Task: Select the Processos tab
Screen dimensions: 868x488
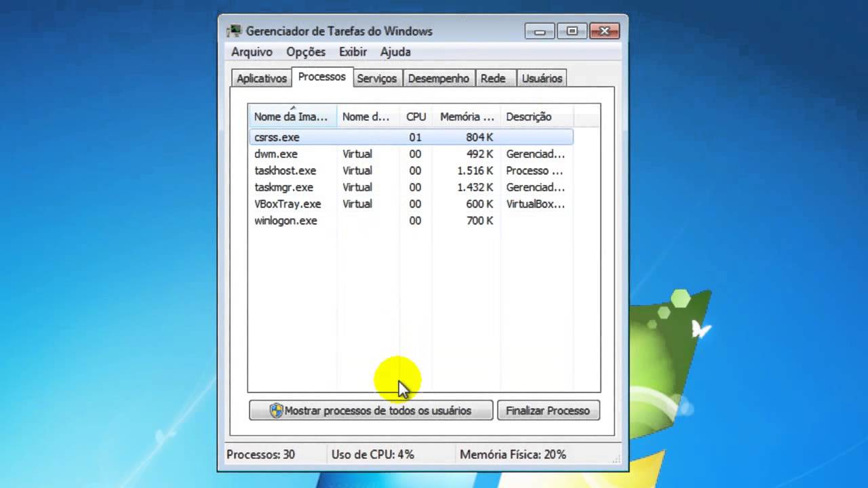Action: (x=322, y=77)
